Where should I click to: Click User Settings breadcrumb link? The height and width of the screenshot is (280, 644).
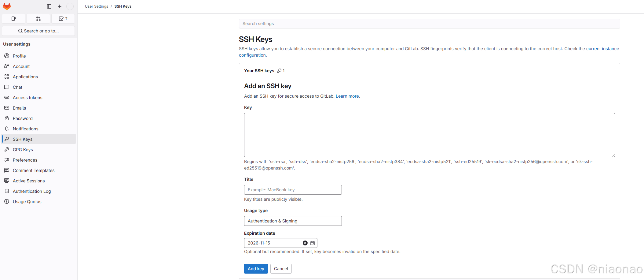point(97,6)
